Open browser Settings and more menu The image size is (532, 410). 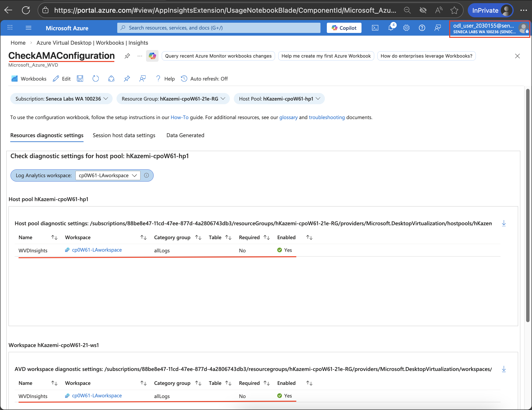(523, 10)
